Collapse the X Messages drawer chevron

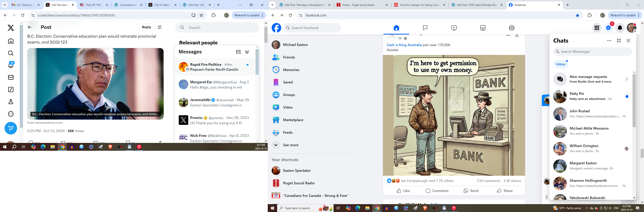pos(247,52)
